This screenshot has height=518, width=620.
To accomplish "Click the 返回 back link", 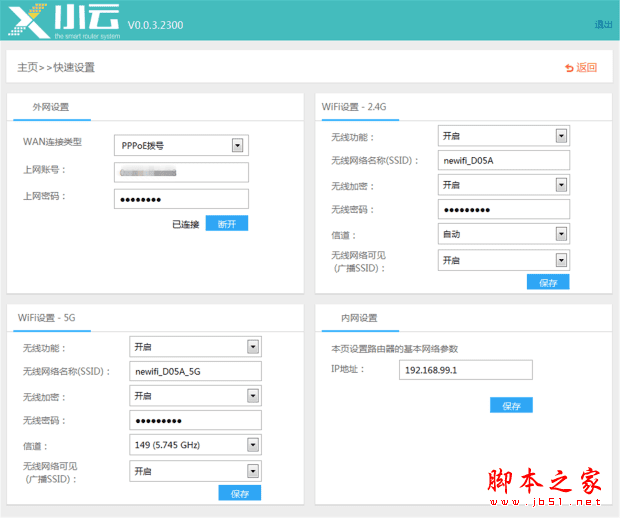I will click(581, 68).
